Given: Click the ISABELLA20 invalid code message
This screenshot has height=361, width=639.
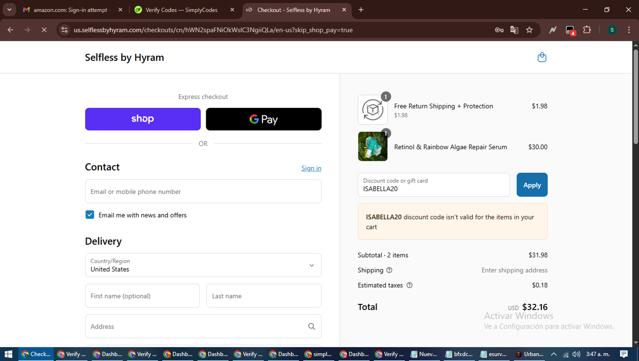Looking at the screenshot, I should coord(452,222).
